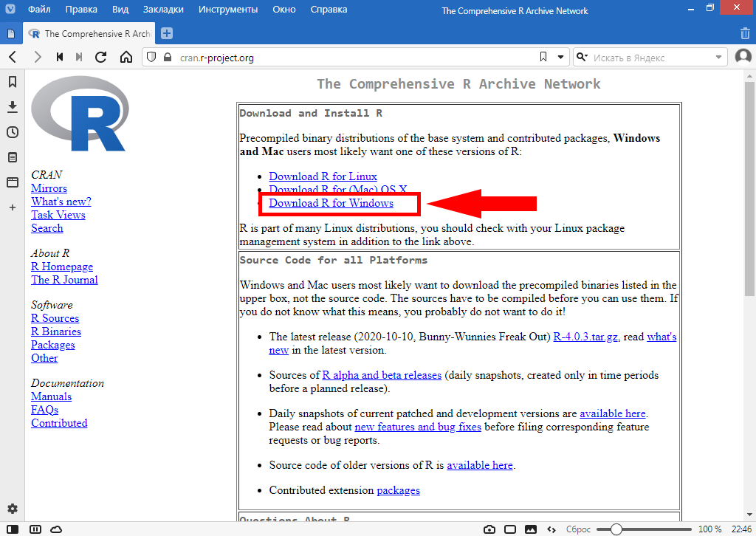Open the Notes panel in sidebar

(x=12, y=157)
